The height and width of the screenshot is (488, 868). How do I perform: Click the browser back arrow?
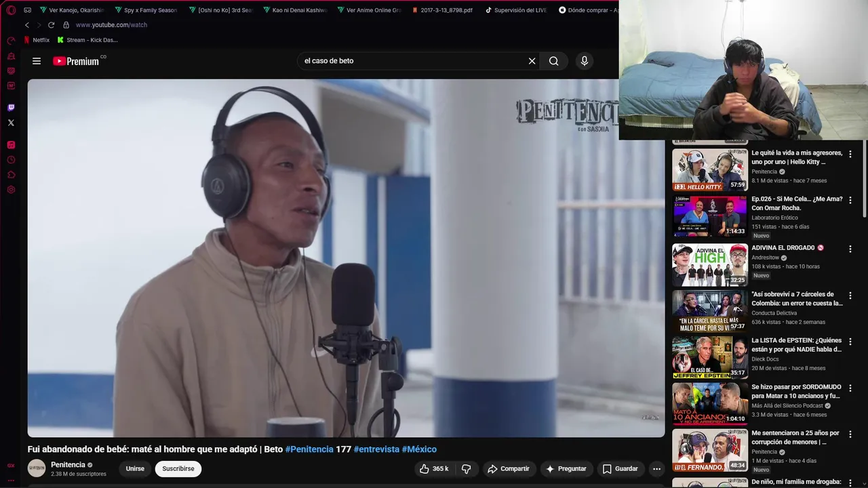pyautogui.click(x=27, y=25)
